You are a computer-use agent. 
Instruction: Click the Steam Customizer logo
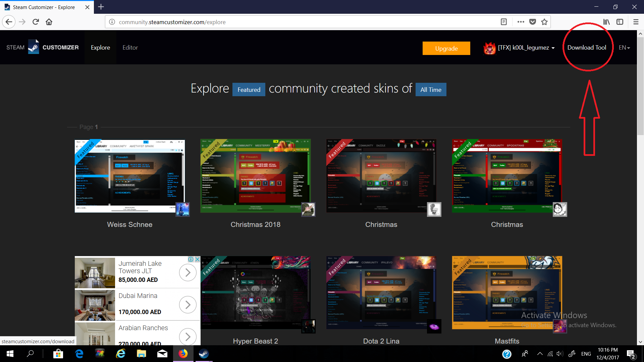click(x=43, y=47)
